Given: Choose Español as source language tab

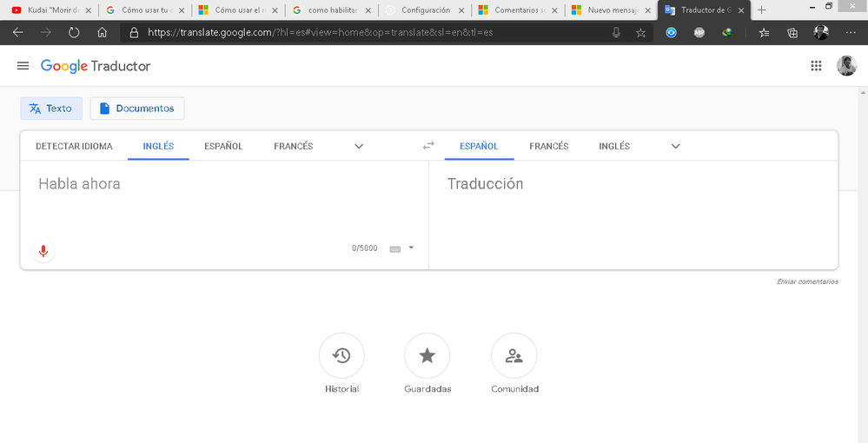Looking at the screenshot, I should click(223, 146).
